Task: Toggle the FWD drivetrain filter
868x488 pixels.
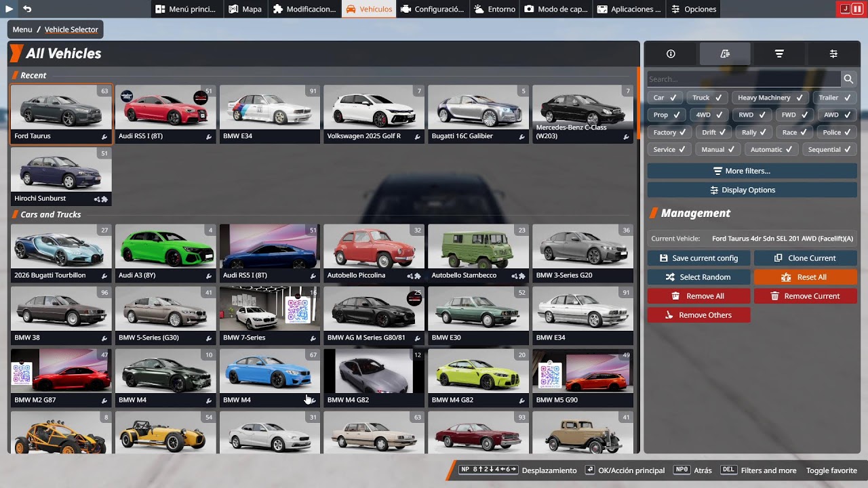Action: (x=795, y=115)
